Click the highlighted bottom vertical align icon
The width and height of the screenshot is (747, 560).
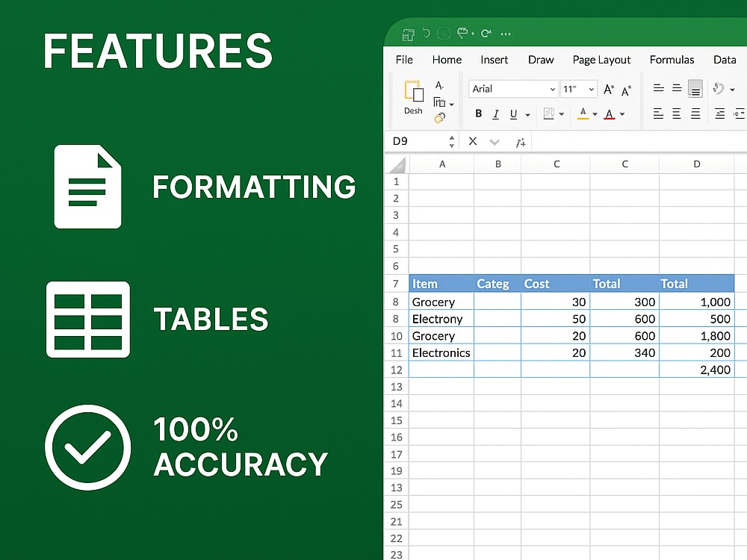tap(695, 89)
